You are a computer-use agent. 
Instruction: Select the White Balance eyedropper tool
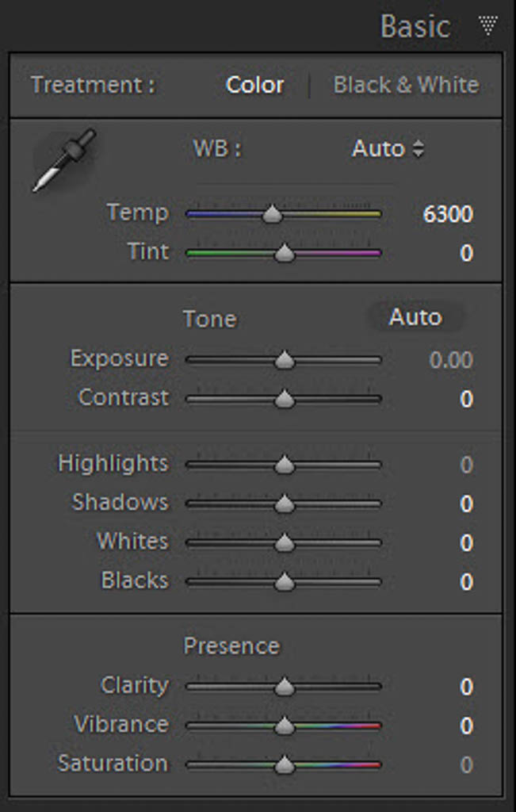pos(63,160)
